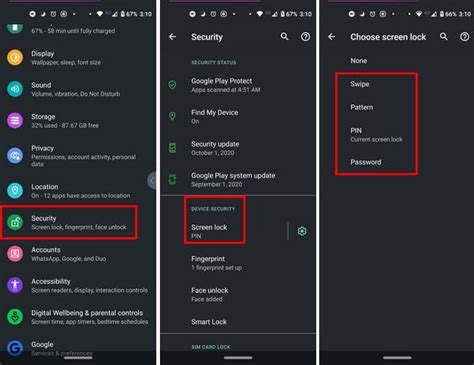The image size is (474, 365).
Task: Tap search icon on Choose screen lock
Action: click(x=444, y=36)
